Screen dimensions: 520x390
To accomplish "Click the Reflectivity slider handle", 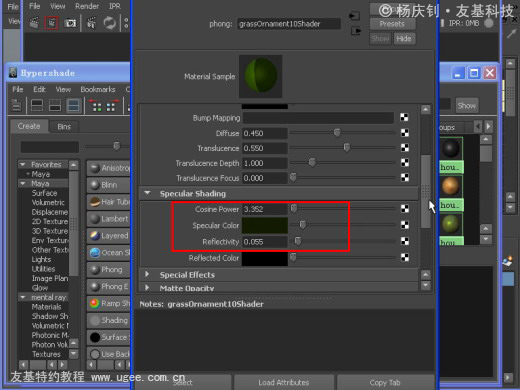I will pos(298,241).
